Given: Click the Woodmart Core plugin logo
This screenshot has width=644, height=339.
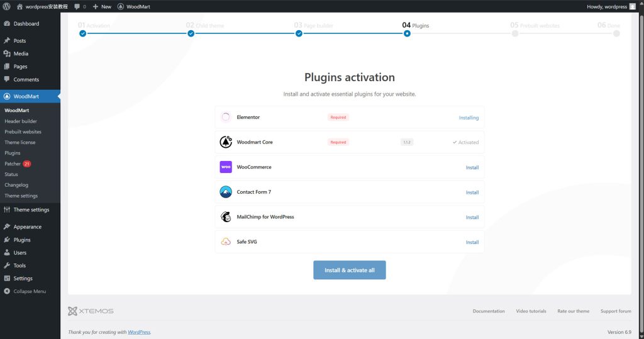Looking at the screenshot, I should pyautogui.click(x=226, y=142).
